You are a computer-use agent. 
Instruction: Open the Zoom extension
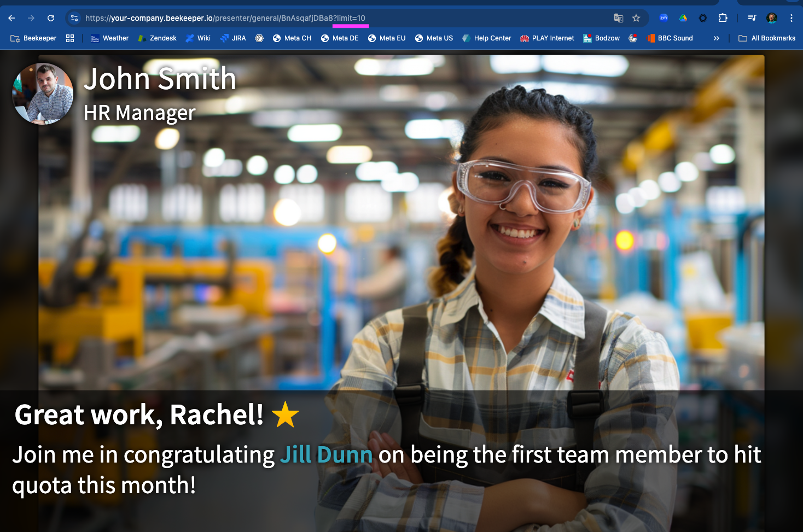point(664,18)
